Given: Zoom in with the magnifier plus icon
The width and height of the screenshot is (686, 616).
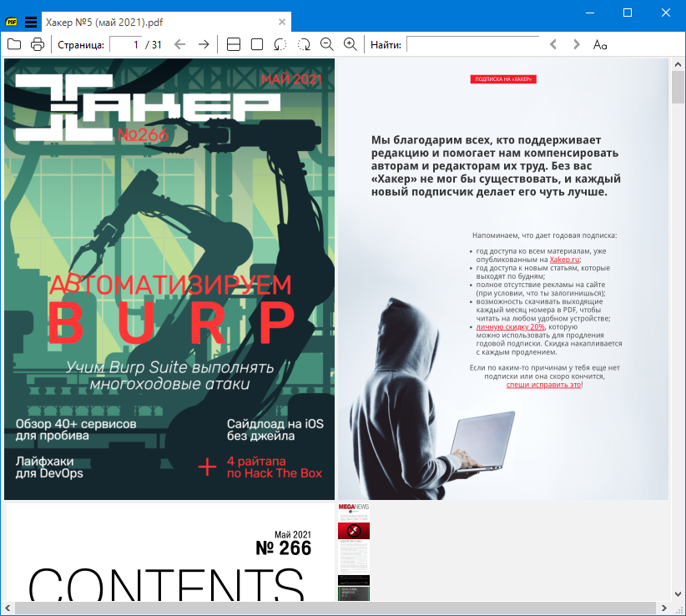Looking at the screenshot, I should pos(350,44).
